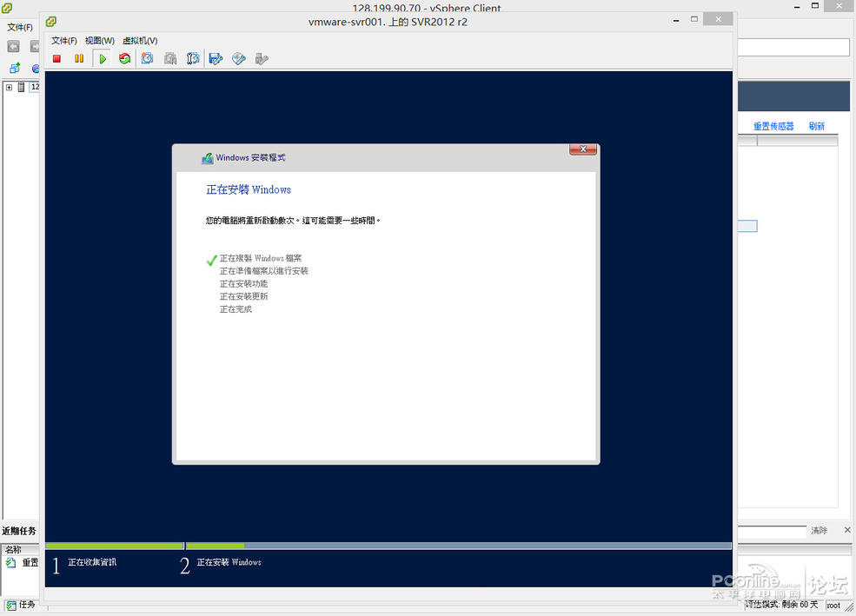
Task: Click the task icon beside 重置 in recent tasks
Action: (x=11, y=562)
